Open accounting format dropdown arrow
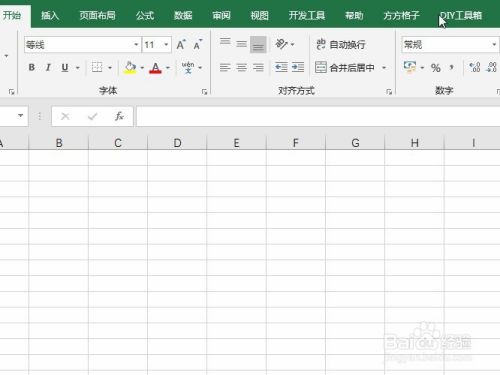Viewport: 500px width, 375px height. tap(422, 68)
